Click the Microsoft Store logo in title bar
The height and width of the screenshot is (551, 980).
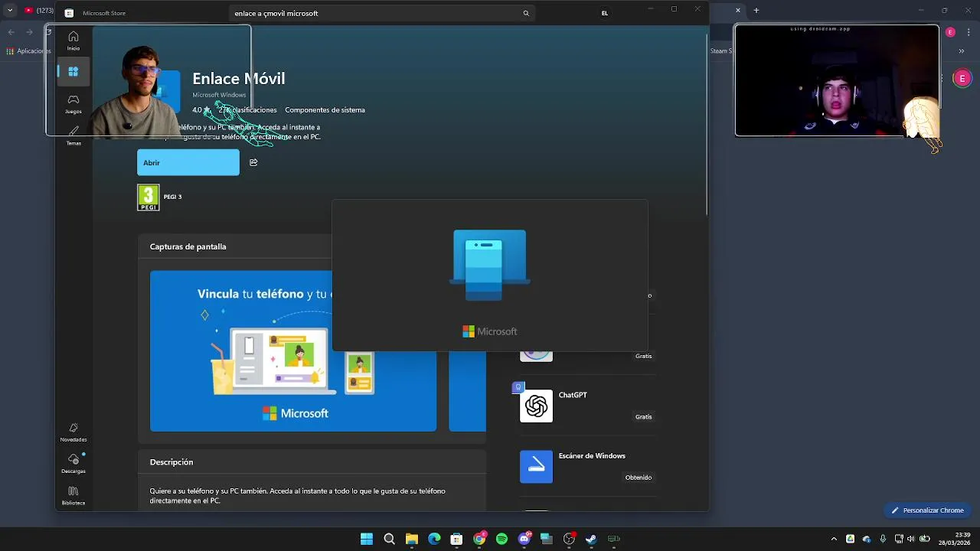coord(69,13)
